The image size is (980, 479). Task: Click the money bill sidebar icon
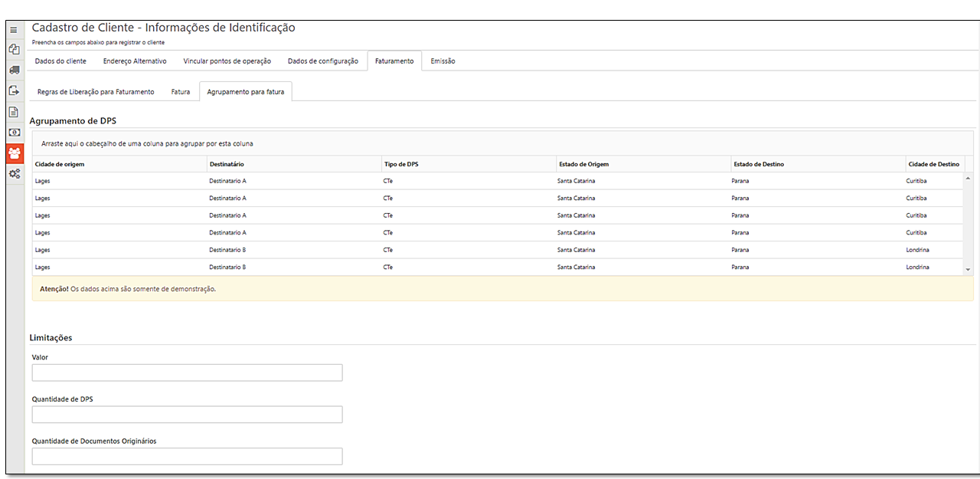14,132
